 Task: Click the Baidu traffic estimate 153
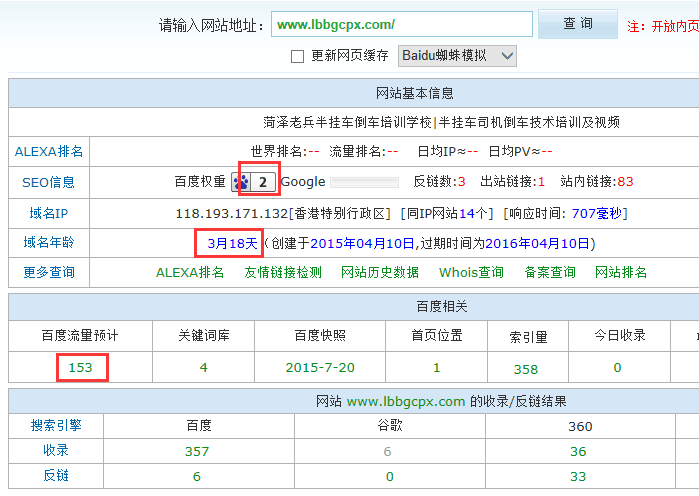(80, 367)
